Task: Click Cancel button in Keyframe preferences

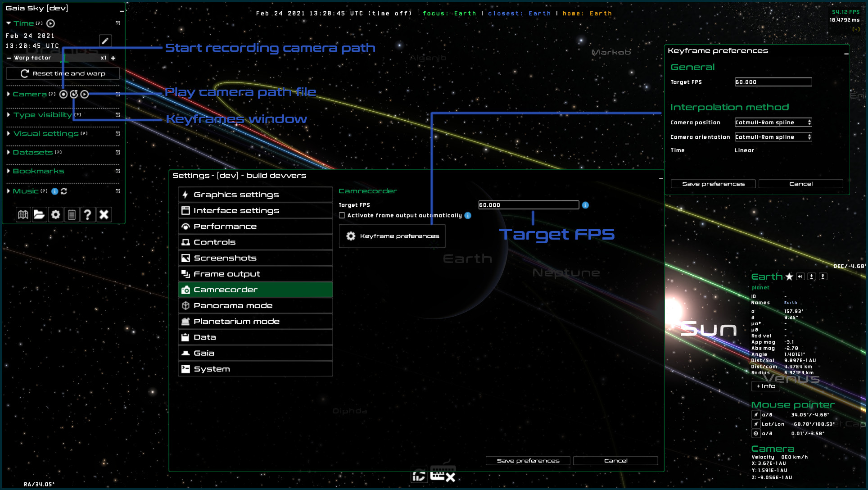Action: click(x=800, y=183)
